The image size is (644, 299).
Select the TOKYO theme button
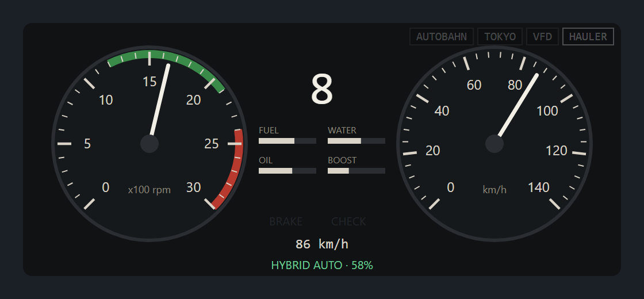click(500, 37)
